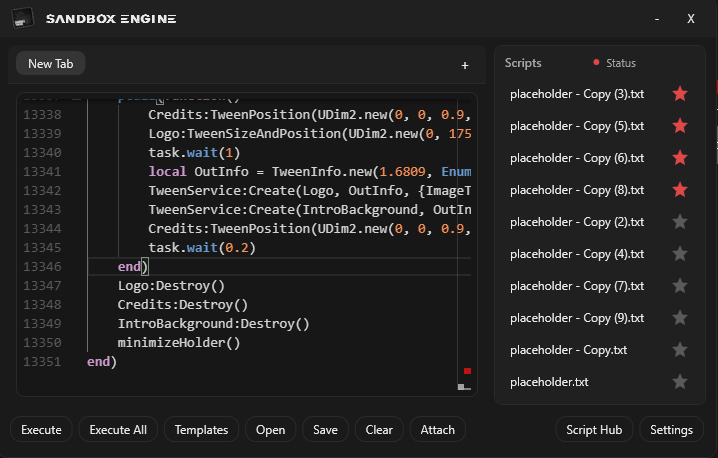The height and width of the screenshot is (458, 718).
Task: Place cursor on Logo:Destroy() line
Action: [171, 286]
